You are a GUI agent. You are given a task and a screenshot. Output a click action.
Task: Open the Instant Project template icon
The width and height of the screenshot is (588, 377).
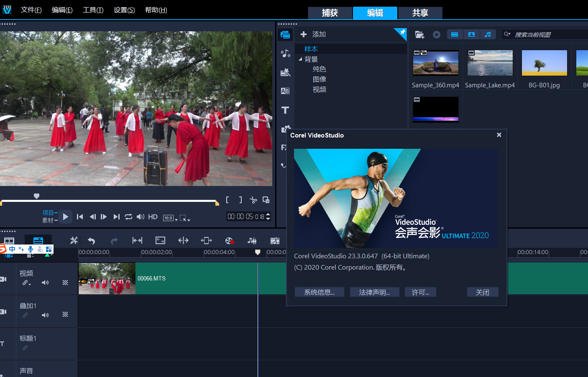point(285,72)
